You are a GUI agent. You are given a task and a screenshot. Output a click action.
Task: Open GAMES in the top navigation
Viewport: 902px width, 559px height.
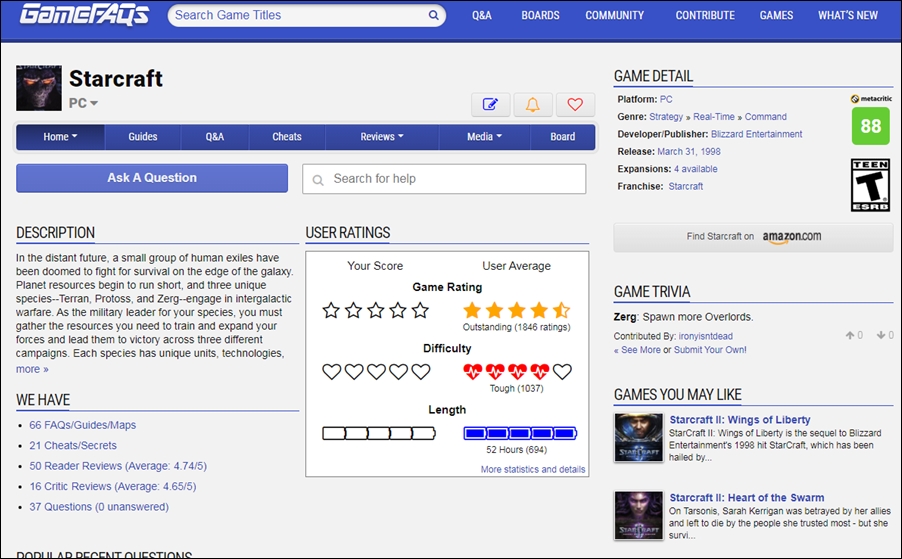(x=776, y=16)
